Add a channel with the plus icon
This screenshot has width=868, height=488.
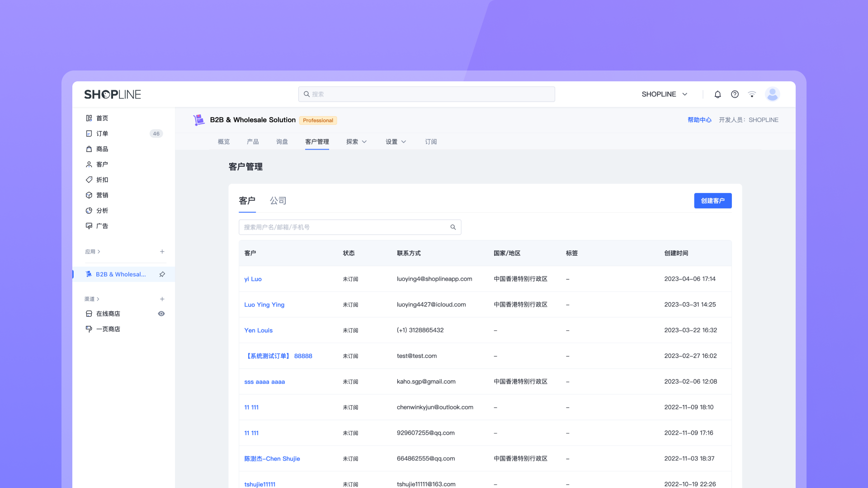click(x=162, y=299)
